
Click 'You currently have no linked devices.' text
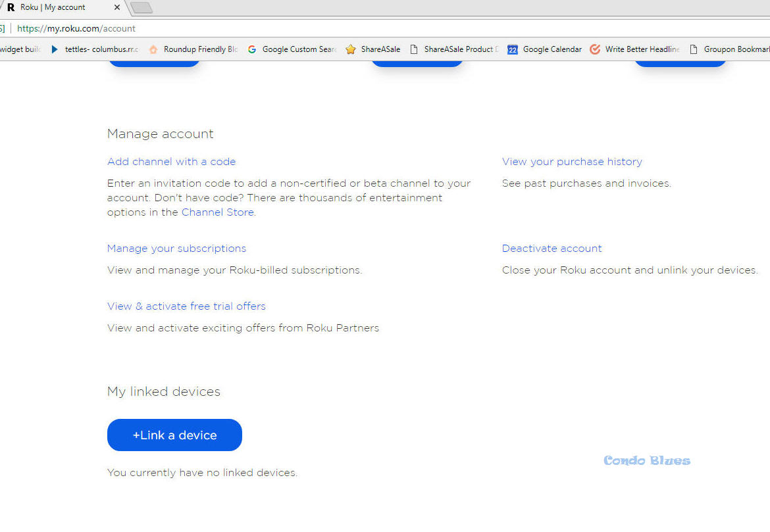tap(202, 473)
